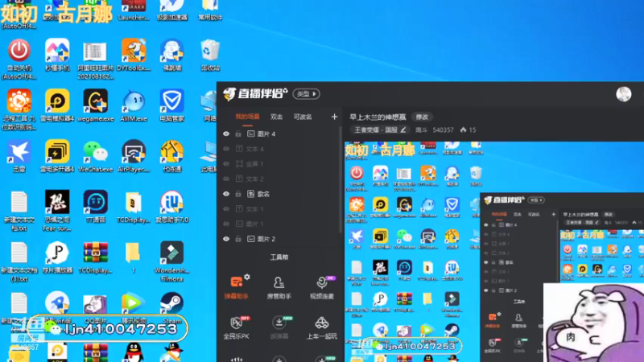Select the 歌名 layer row
The height and width of the screenshot is (362, 644).
280,194
